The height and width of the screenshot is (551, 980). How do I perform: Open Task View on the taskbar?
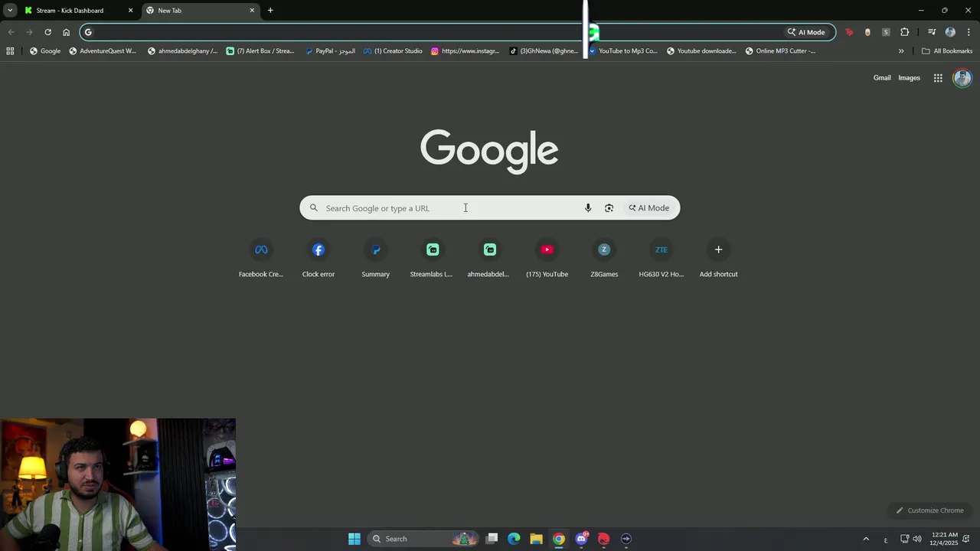[492, 539]
